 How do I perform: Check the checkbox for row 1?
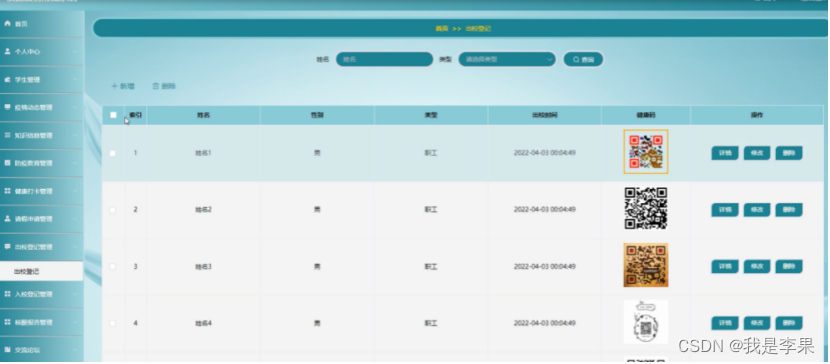click(112, 153)
